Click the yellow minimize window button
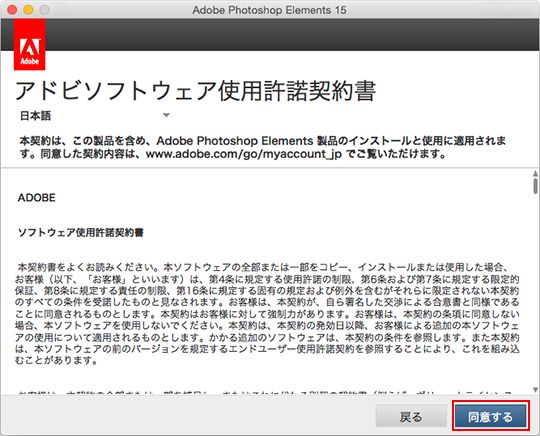The width and height of the screenshot is (540, 436). click(28, 10)
